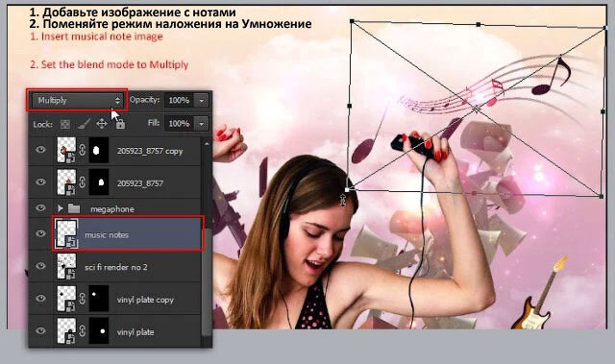Hide the 205923_8757 copy layer
The height and width of the screenshot is (364, 615).
40,150
